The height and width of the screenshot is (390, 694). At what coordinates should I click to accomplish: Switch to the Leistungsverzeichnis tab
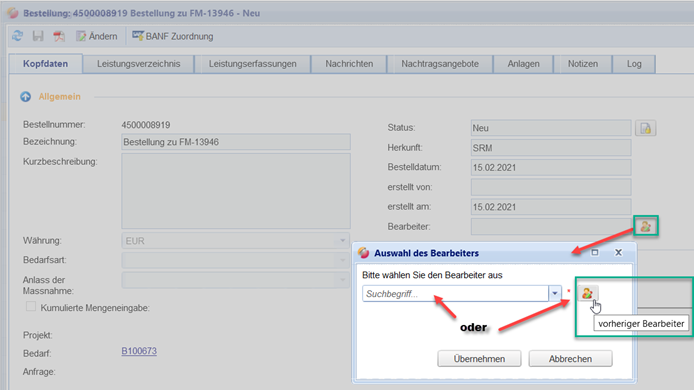tap(139, 64)
